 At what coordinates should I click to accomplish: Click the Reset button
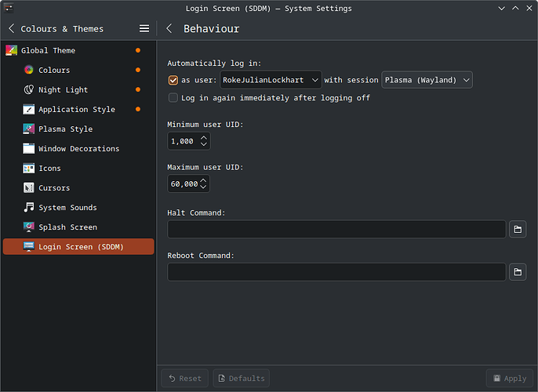(x=184, y=379)
